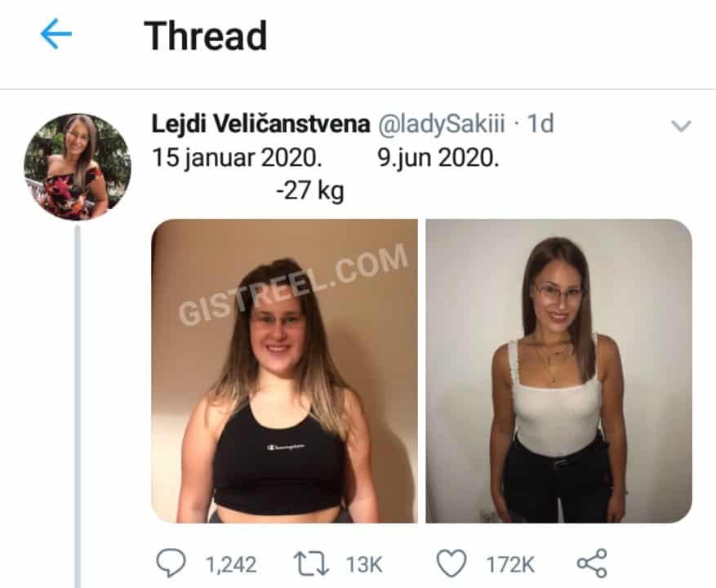Viewport: 716px width, 588px height.
Task: Go back using the blue arrow
Action: pyautogui.click(x=56, y=33)
